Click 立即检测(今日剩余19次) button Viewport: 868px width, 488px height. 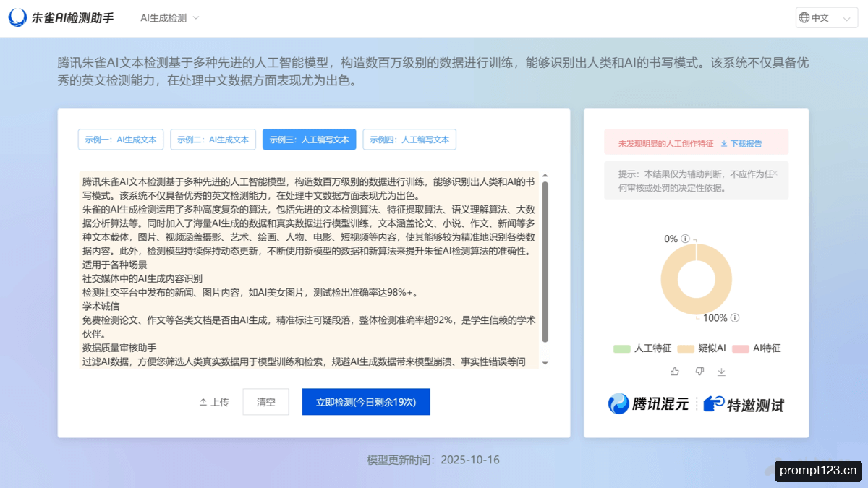tap(366, 402)
